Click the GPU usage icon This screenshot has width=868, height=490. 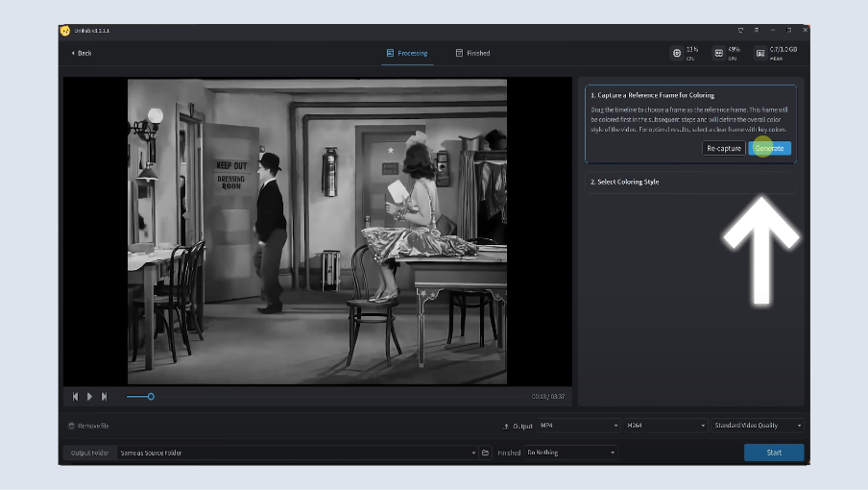click(718, 53)
